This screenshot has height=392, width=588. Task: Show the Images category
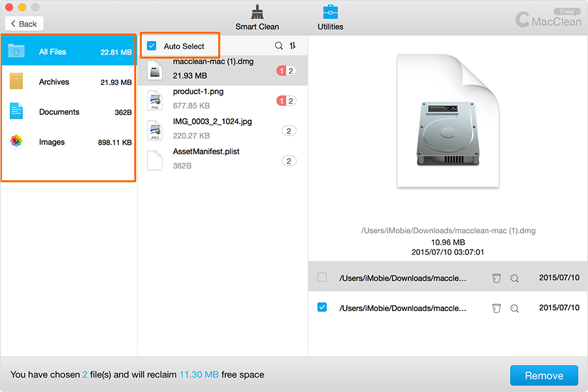point(69,142)
